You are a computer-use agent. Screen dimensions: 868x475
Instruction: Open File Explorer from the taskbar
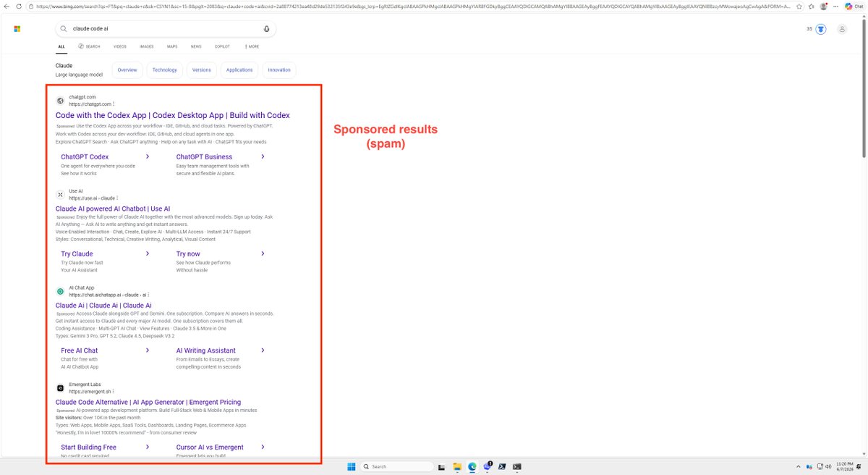[x=457, y=466]
